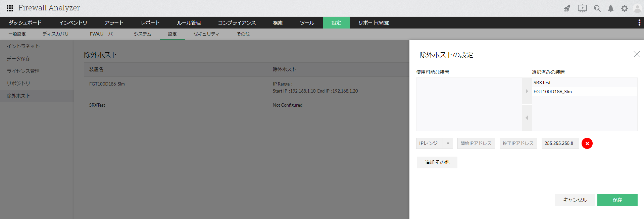Click the 追加 その他 button
644x219 pixels.
click(x=437, y=162)
